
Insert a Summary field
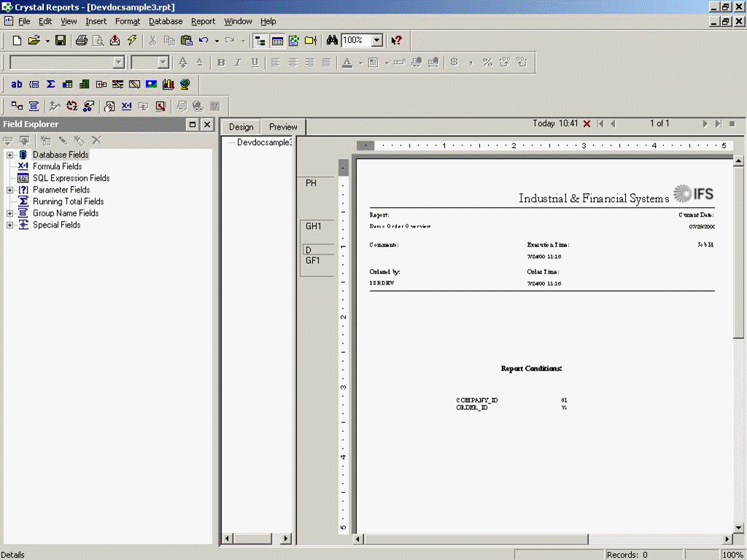[50, 84]
